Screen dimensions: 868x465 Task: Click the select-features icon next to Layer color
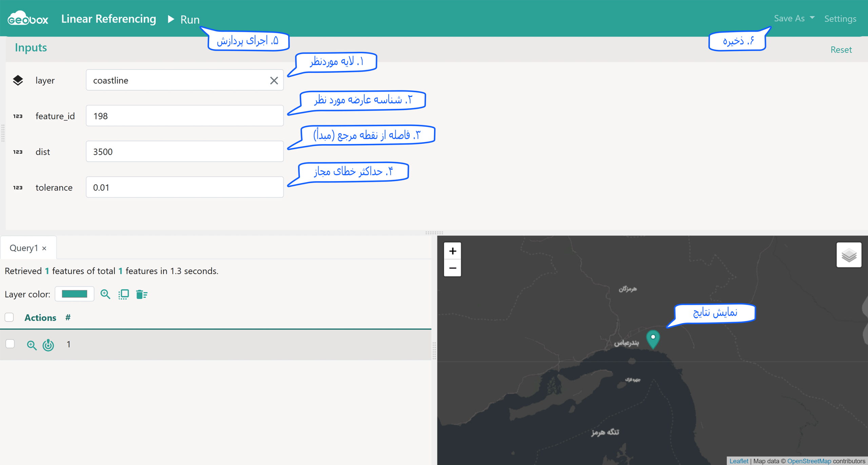(124, 294)
